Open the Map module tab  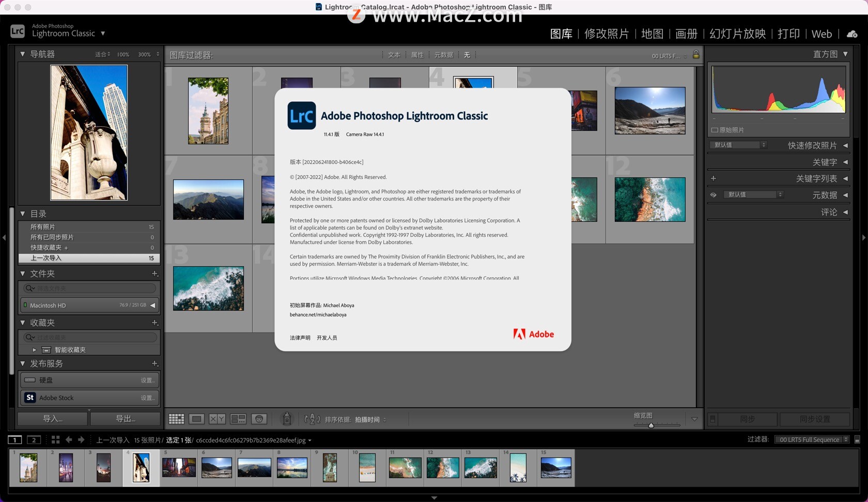tap(652, 34)
